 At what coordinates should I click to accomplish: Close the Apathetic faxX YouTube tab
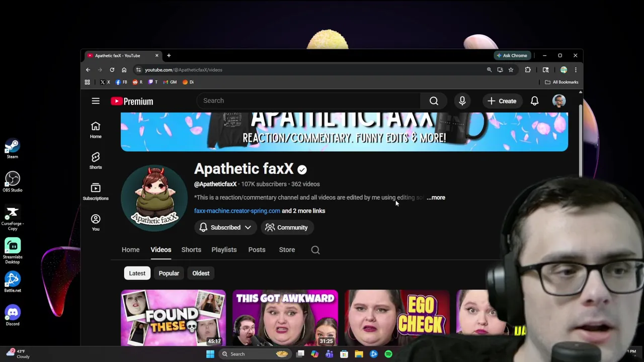156,56
